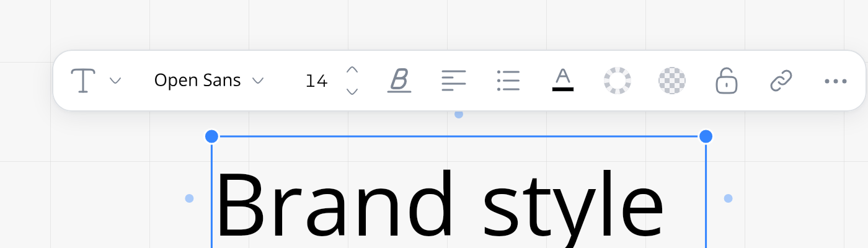
Task: Change the text color A swatch
Action: 563,81
